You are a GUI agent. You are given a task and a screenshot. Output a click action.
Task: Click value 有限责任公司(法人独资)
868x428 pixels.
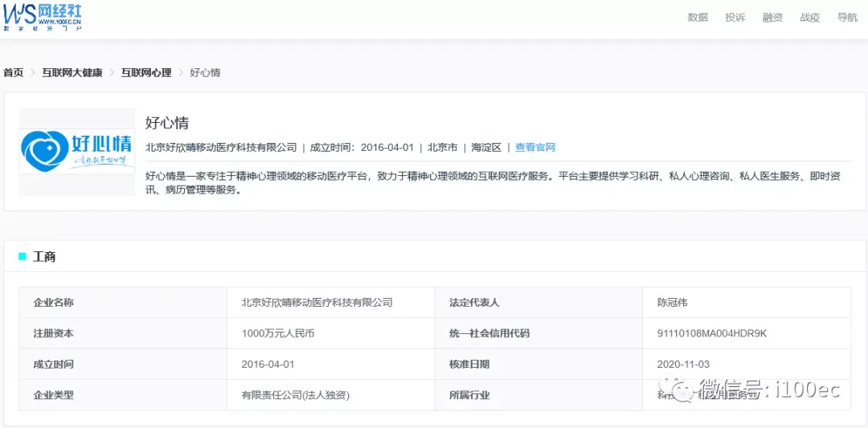pos(296,395)
